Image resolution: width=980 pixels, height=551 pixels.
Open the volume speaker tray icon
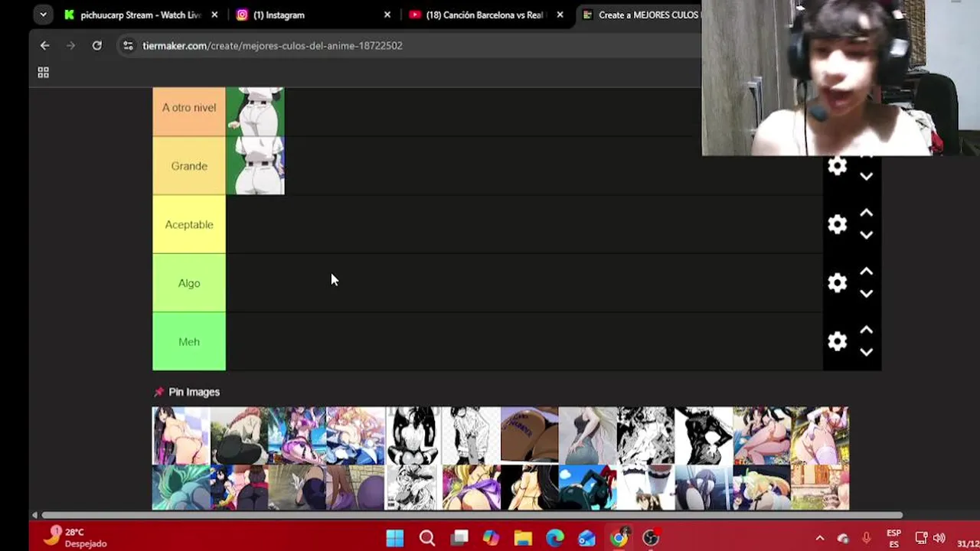pos(939,538)
